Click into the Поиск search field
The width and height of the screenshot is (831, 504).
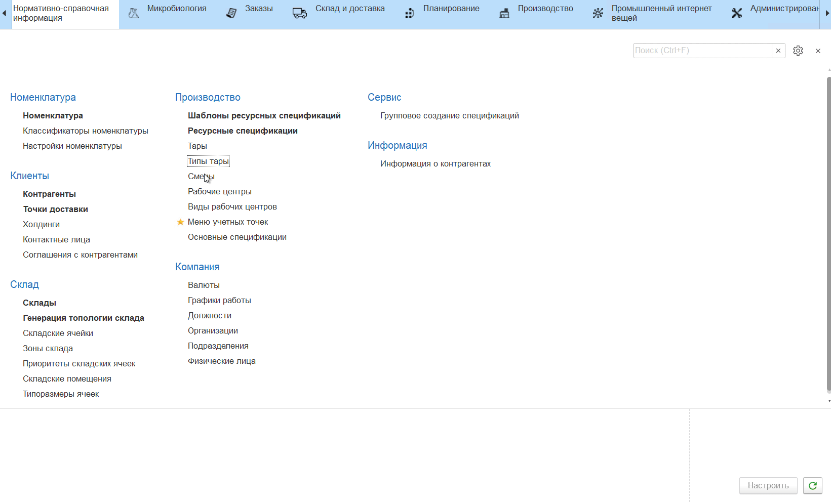pyautogui.click(x=702, y=51)
